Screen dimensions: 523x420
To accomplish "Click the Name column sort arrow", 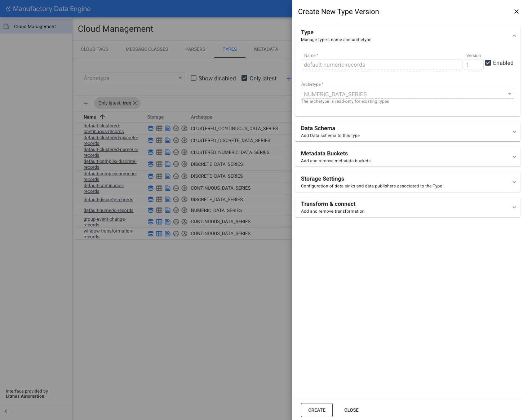I will pyautogui.click(x=102, y=117).
